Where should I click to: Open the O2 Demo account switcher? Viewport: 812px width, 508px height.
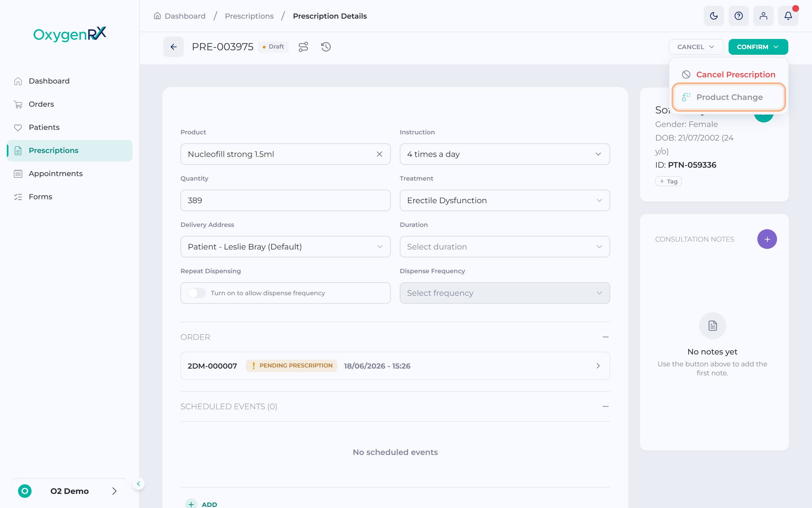click(70, 491)
